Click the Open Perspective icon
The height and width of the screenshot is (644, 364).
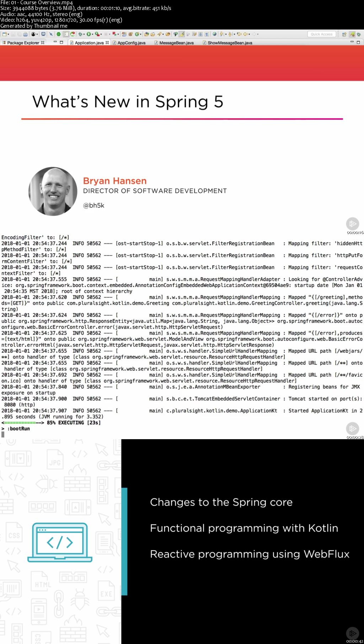point(344,34)
